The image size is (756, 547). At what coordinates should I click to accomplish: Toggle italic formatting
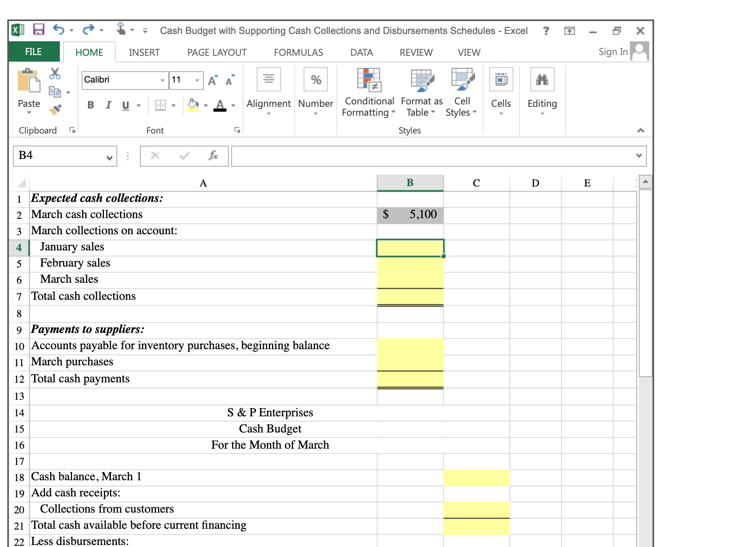108,105
